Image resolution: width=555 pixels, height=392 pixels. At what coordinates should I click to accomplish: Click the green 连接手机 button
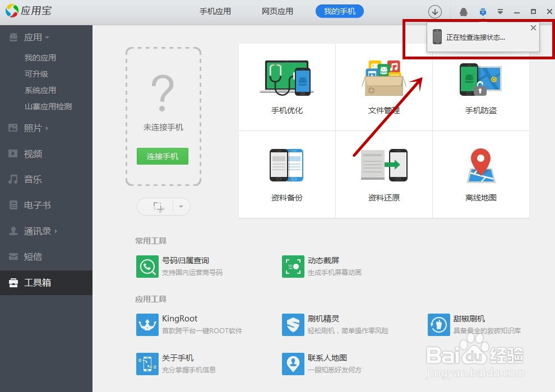tap(163, 156)
